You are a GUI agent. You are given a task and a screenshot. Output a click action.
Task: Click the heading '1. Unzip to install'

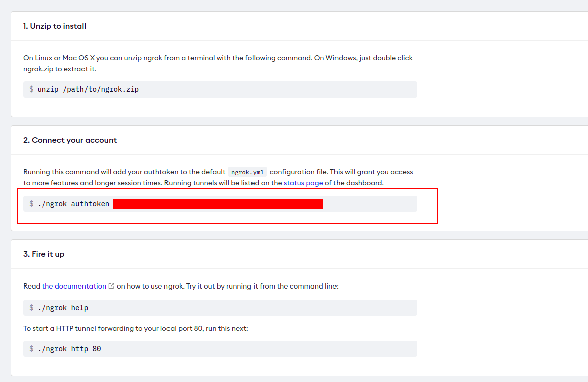54,26
